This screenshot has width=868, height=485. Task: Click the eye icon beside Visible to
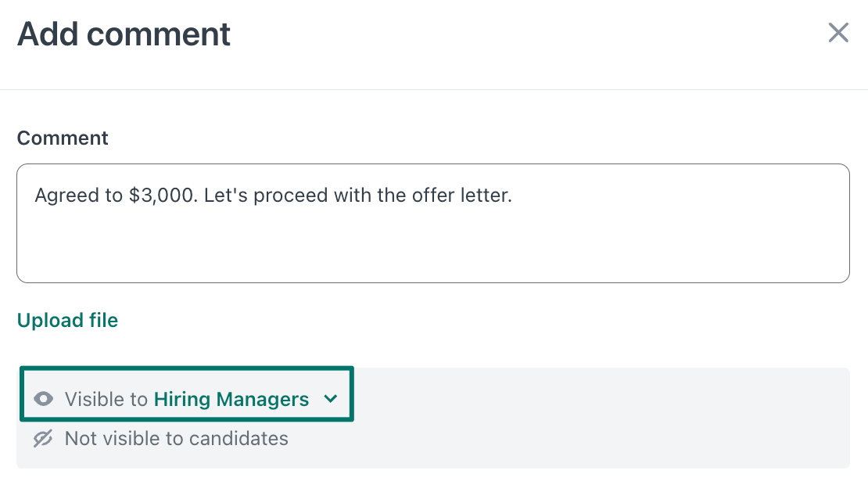(43, 399)
